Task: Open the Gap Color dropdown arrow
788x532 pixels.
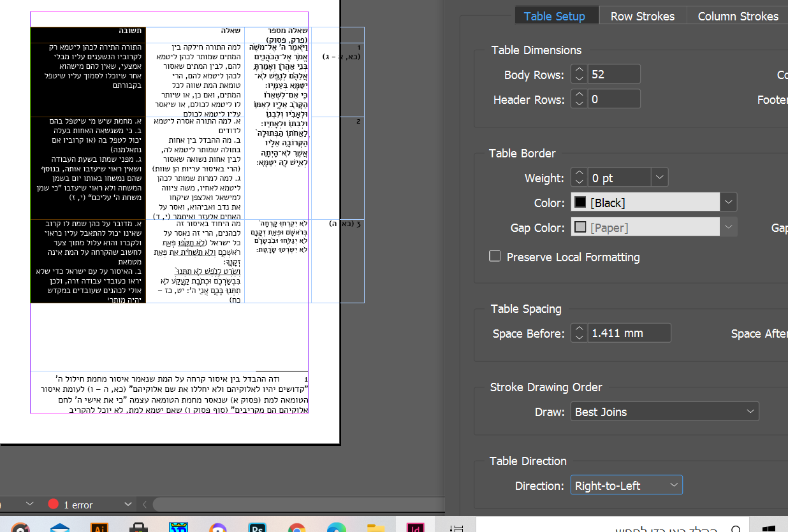Action: click(x=729, y=227)
